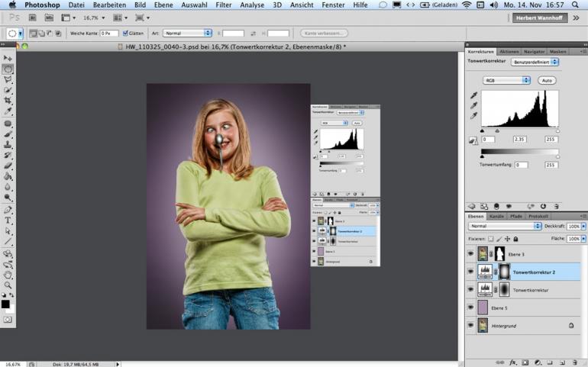
Task: Click the back arrow in Korrekturen panel footer
Action: [x=472, y=206]
